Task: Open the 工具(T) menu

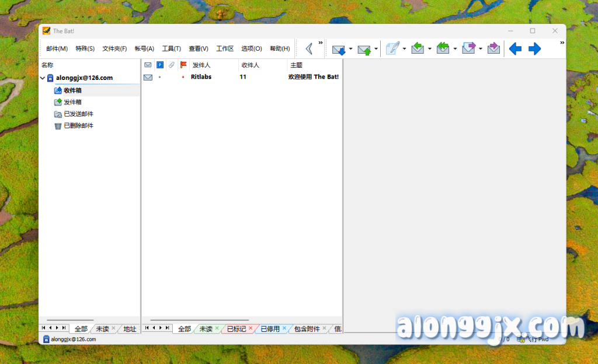Action: pos(171,49)
